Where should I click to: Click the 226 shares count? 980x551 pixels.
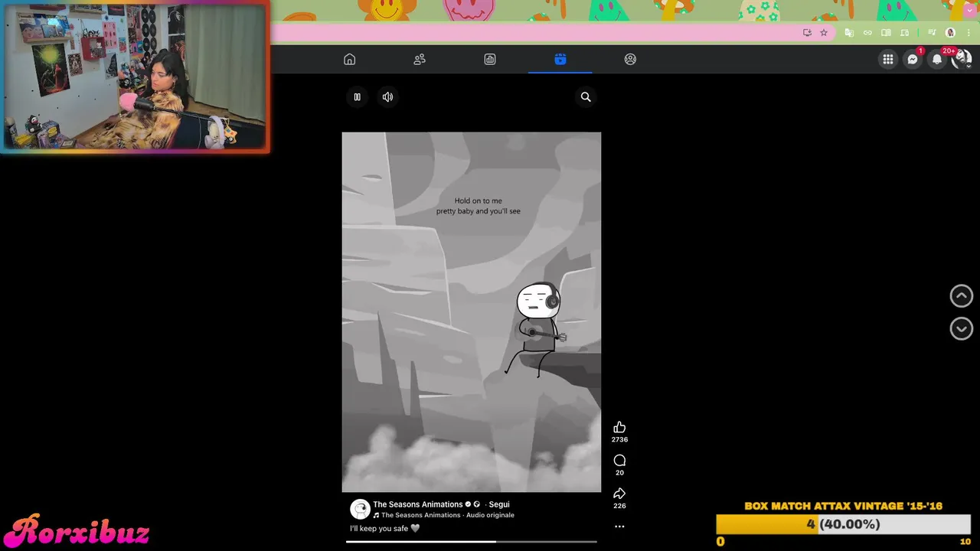619,506
